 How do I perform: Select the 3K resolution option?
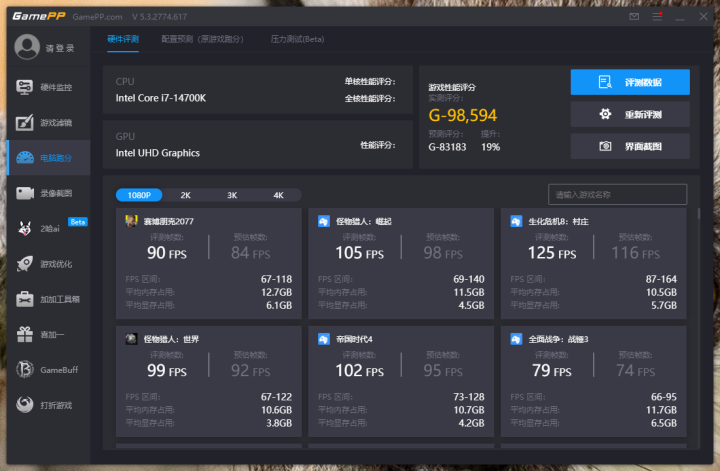coord(232,195)
